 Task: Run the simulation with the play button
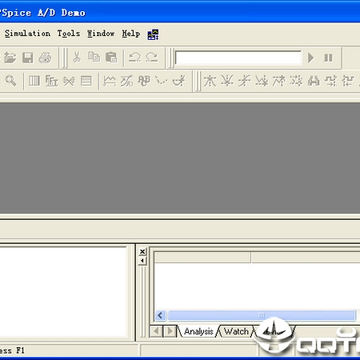(311, 58)
